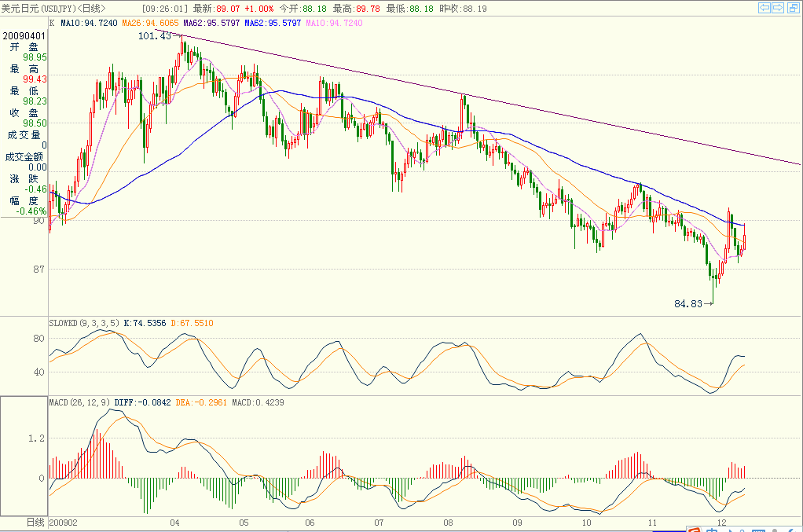Click the 成交量 volume label

(x=24, y=134)
